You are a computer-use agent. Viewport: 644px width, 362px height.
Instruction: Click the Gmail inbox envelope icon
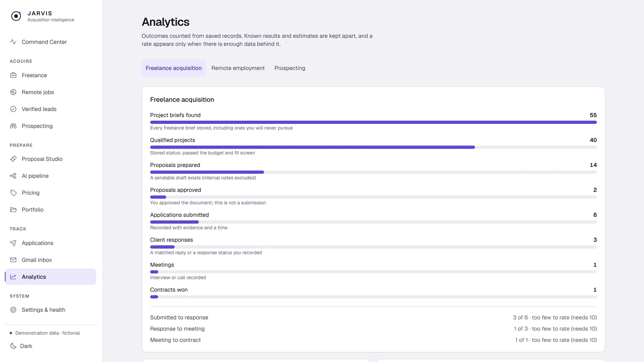point(13,260)
